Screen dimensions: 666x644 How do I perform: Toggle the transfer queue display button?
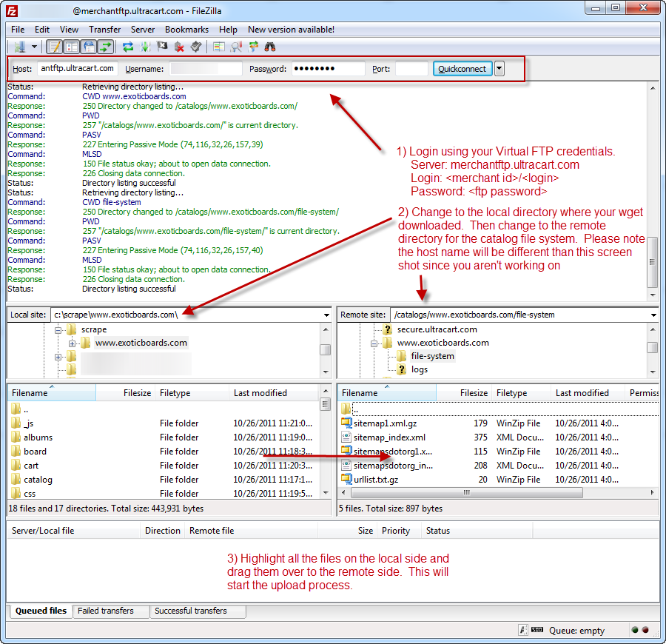tap(106, 47)
